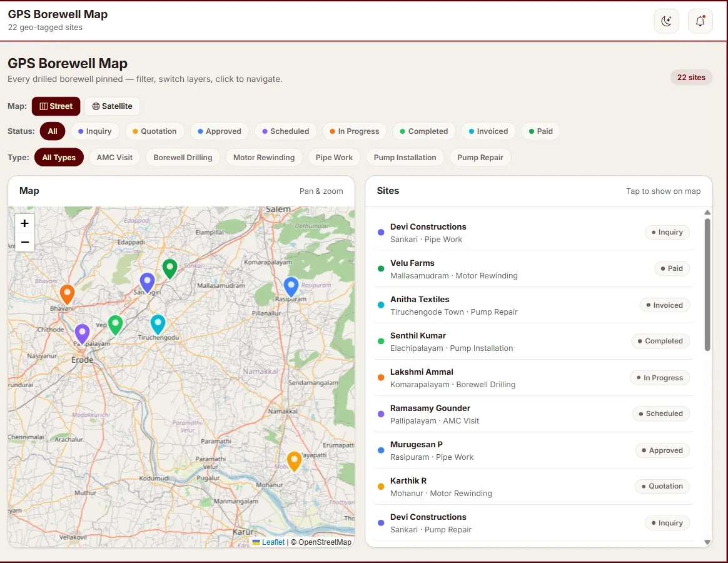The width and height of the screenshot is (728, 563).
Task: Filter sites by Scheduled status
Action: pyautogui.click(x=286, y=131)
